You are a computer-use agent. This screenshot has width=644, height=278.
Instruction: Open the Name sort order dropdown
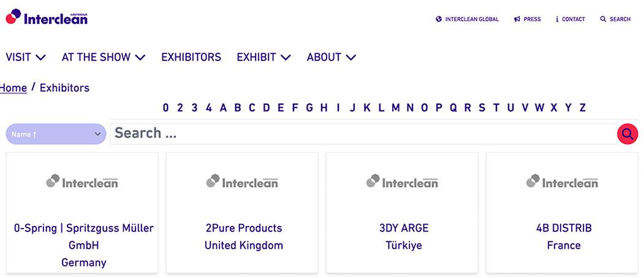pos(56,134)
